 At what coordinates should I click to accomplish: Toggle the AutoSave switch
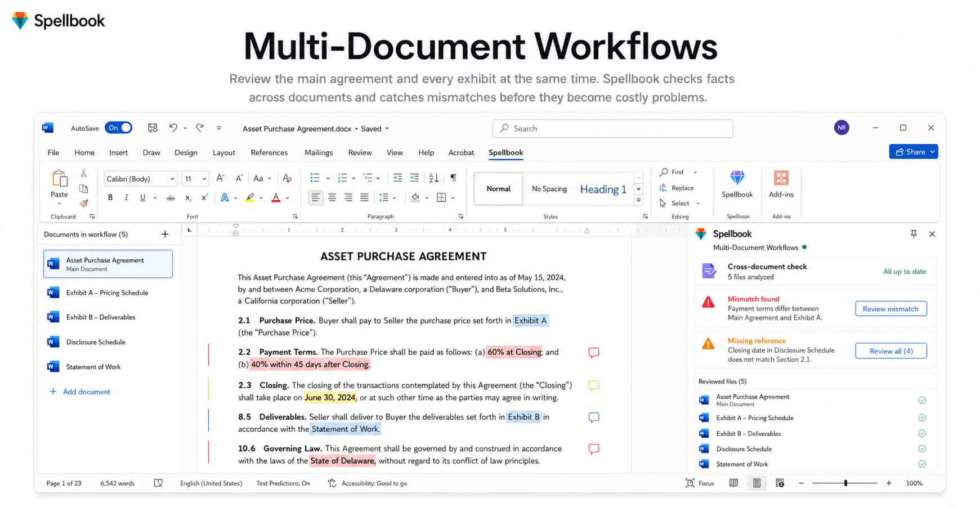tap(118, 128)
